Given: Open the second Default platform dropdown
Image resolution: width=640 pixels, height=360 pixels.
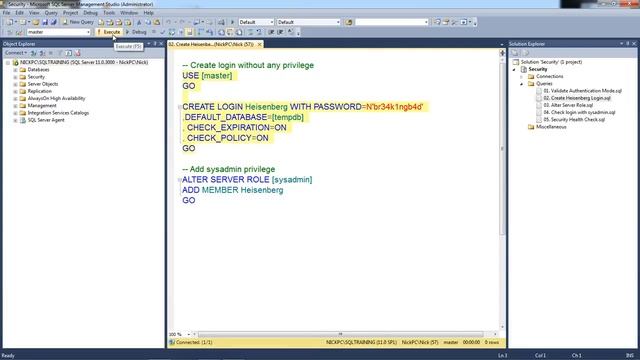Looking at the screenshot, I should point(308,22).
